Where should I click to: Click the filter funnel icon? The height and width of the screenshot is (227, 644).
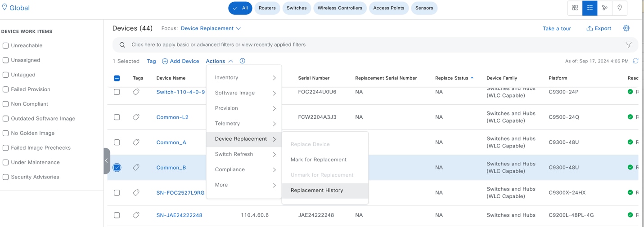click(x=628, y=45)
